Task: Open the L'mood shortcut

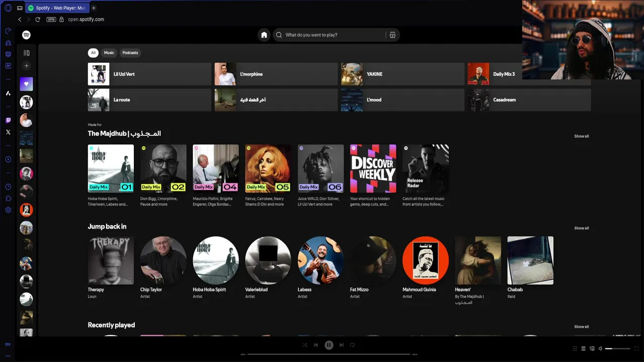Action: [403, 100]
